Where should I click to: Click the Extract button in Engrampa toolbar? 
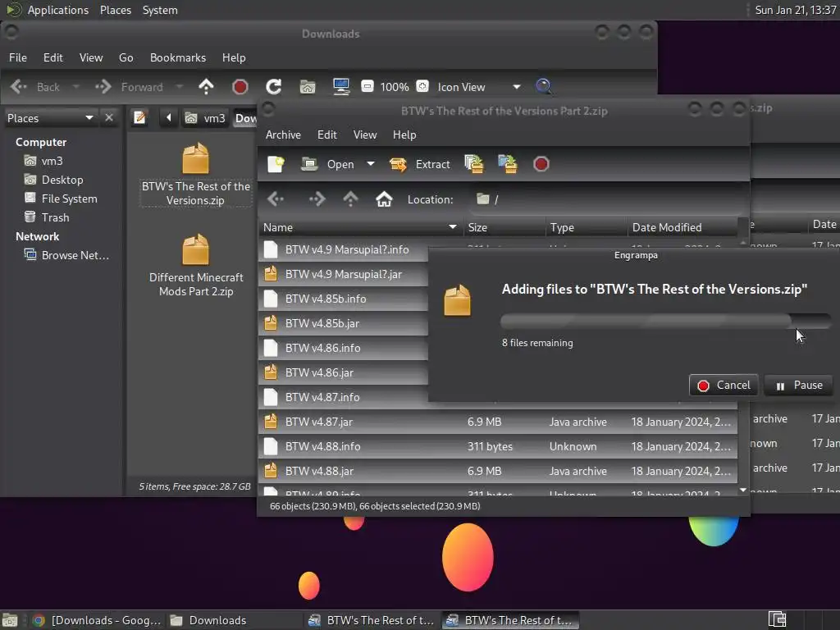pyautogui.click(x=419, y=164)
